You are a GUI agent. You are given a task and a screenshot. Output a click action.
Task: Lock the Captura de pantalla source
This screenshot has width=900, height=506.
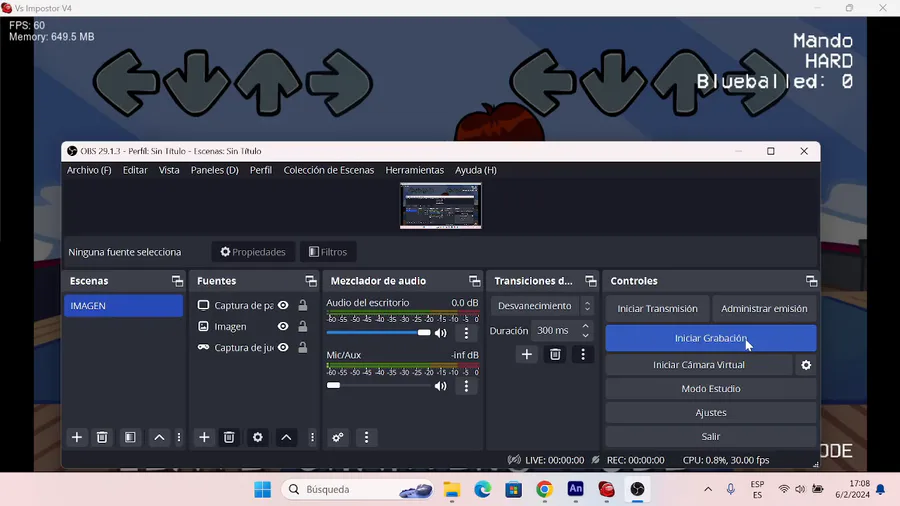[x=302, y=305]
